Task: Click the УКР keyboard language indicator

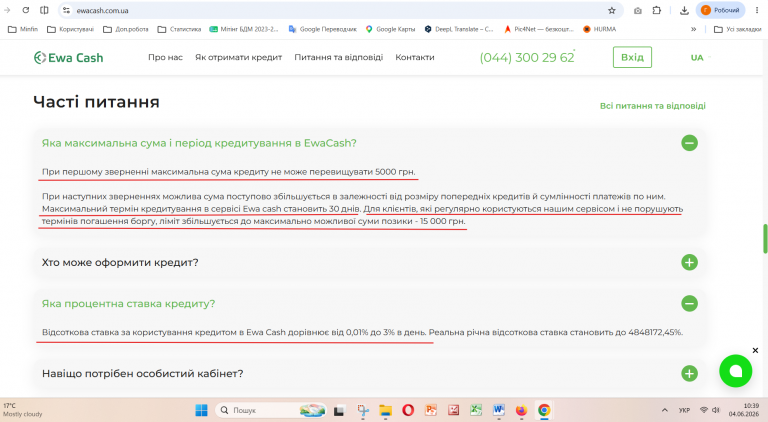Action: [x=684, y=410]
